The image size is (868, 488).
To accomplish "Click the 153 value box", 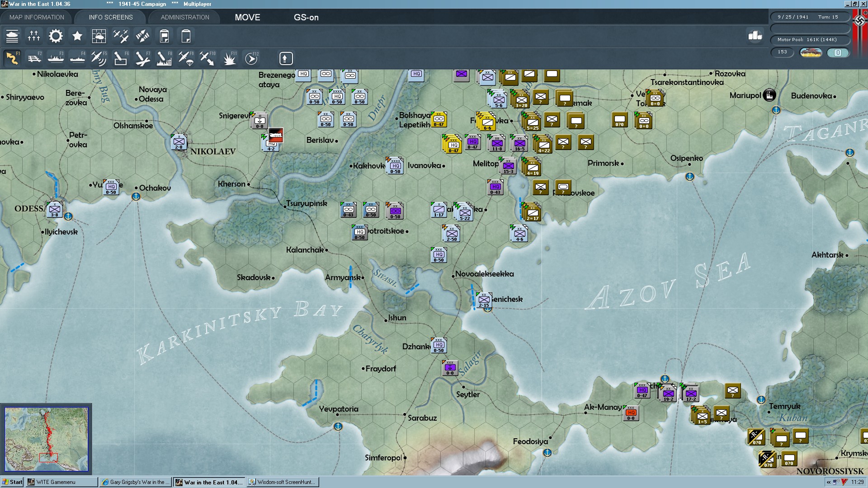I will (x=783, y=52).
